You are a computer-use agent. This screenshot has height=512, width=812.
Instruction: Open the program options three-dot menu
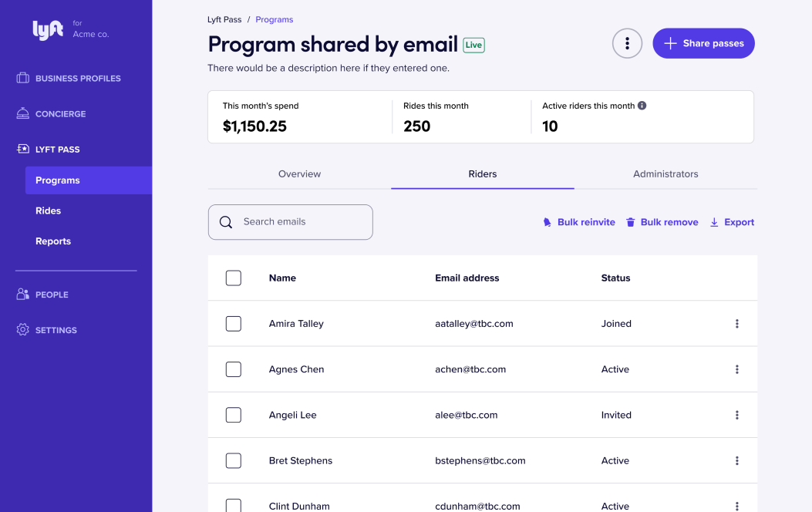(x=627, y=43)
